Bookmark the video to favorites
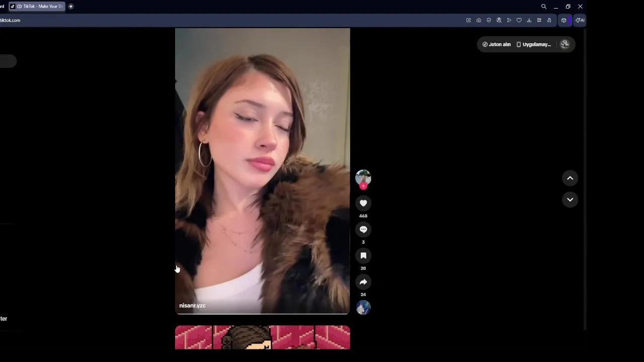 (x=363, y=255)
